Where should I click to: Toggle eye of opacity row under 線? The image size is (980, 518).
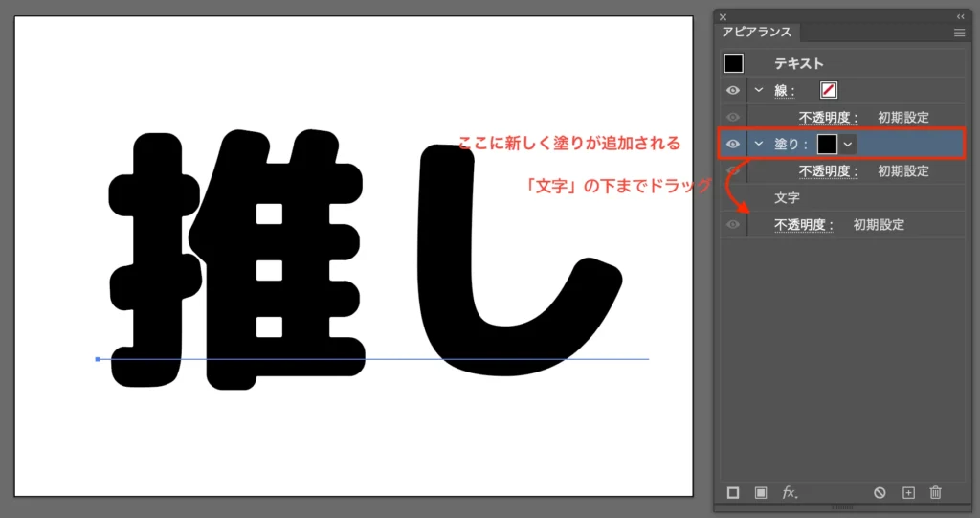click(x=733, y=118)
